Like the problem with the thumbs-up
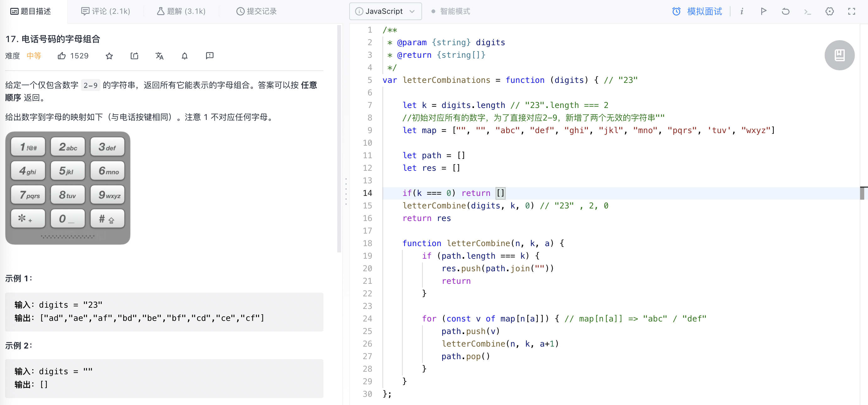The height and width of the screenshot is (405, 868). click(62, 56)
